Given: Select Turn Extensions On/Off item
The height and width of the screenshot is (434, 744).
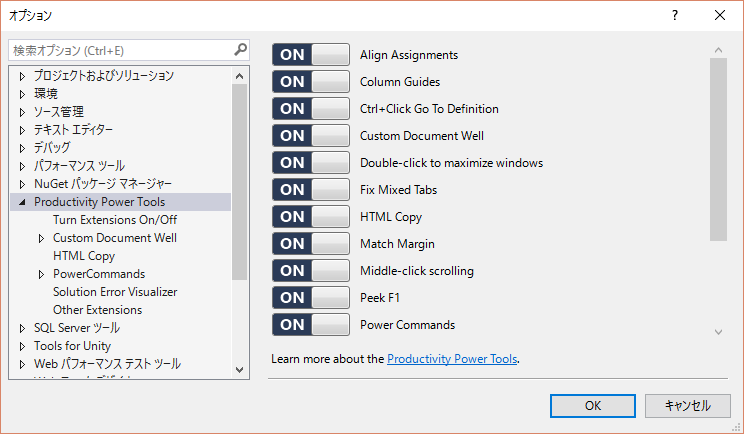Looking at the screenshot, I should 115,220.
